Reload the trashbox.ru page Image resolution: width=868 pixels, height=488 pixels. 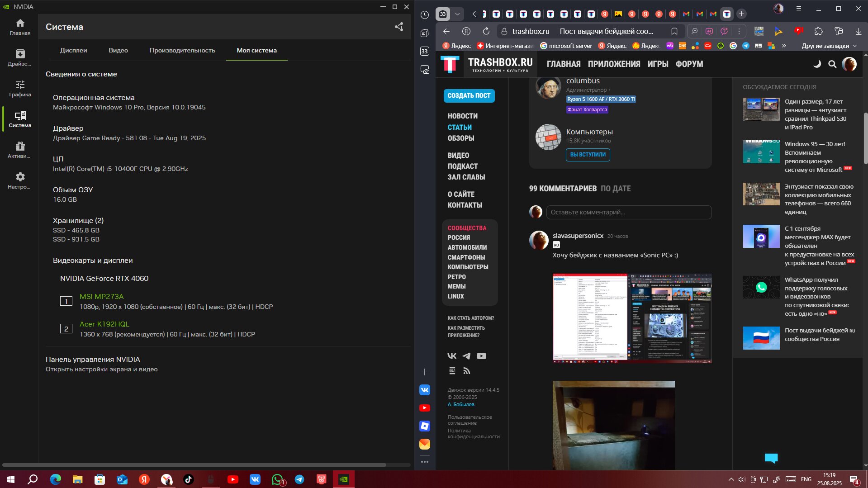click(x=486, y=31)
